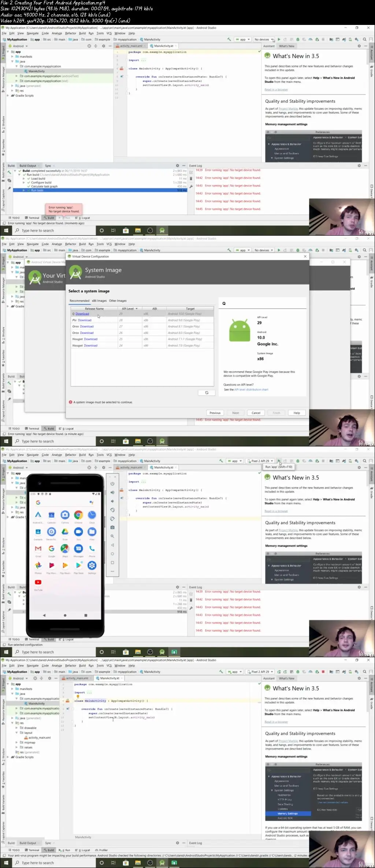The height and width of the screenshot is (868, 375).
Task: Click power button on emulator side toolbar
Action: point(112,483)
